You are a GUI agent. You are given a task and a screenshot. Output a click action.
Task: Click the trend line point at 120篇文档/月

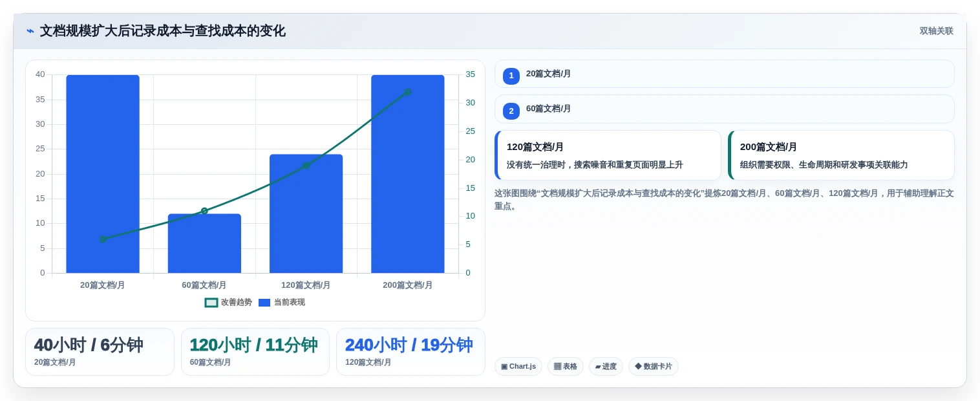[306, 166]
